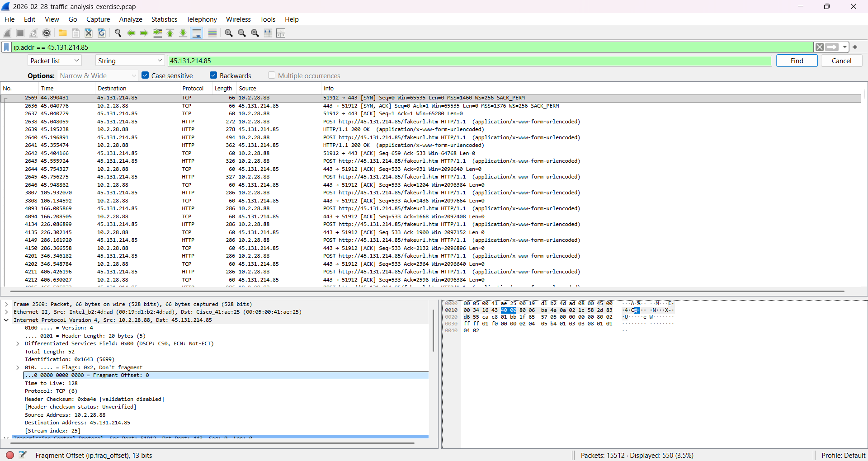Viewport: 868px width, 461px height.
Task: Select the Time to Live: 128 field
Action: (x=51, y=383)
